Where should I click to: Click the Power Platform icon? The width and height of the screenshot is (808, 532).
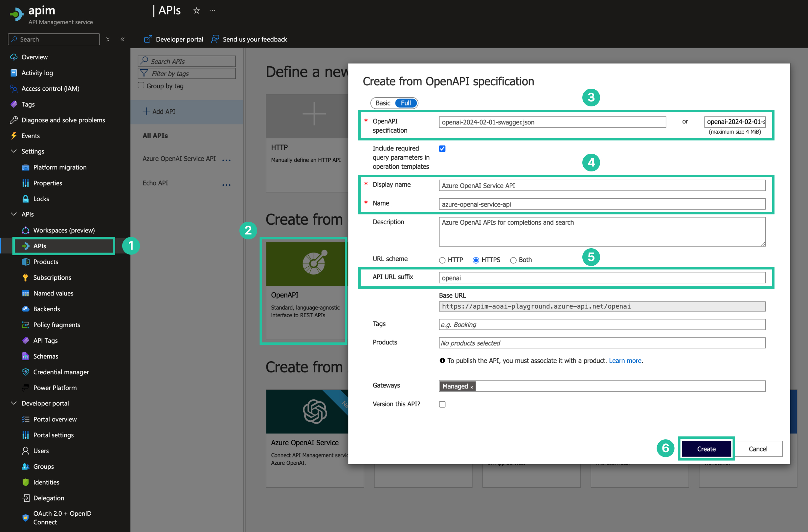pyautogui.click(x=26, y=388)
